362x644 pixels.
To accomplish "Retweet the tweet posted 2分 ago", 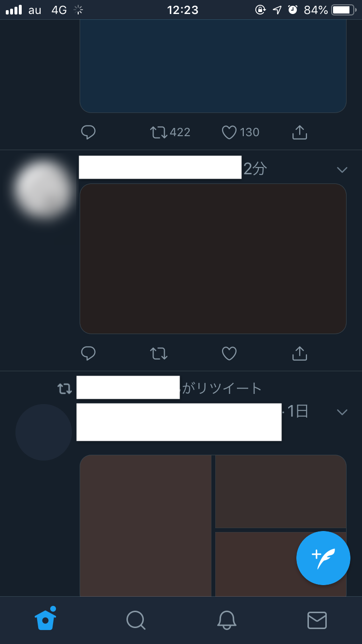I will (159, 354).
